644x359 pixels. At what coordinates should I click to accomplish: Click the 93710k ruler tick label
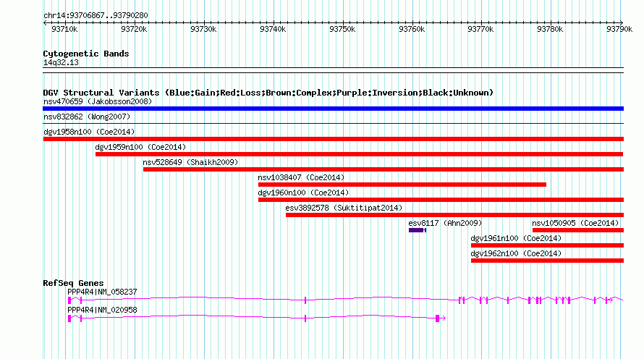64,29
